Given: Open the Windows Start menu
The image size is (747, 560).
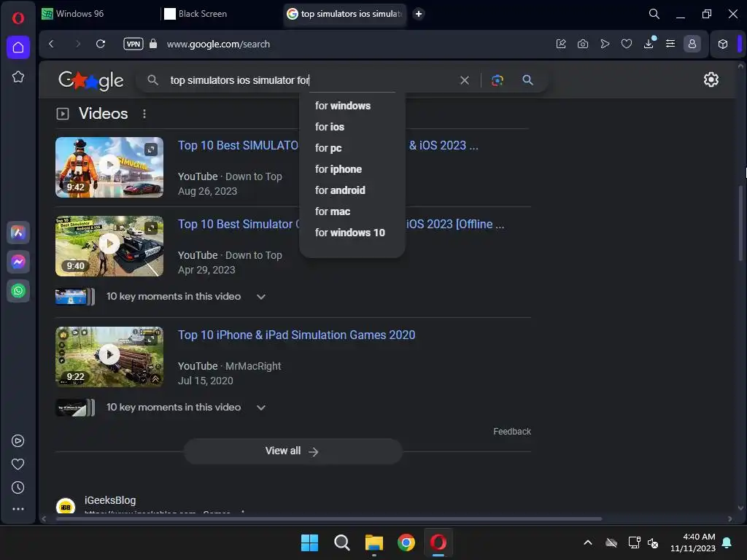Looking at the screenshot, I should pyautogui.click(x=309, y=542).
